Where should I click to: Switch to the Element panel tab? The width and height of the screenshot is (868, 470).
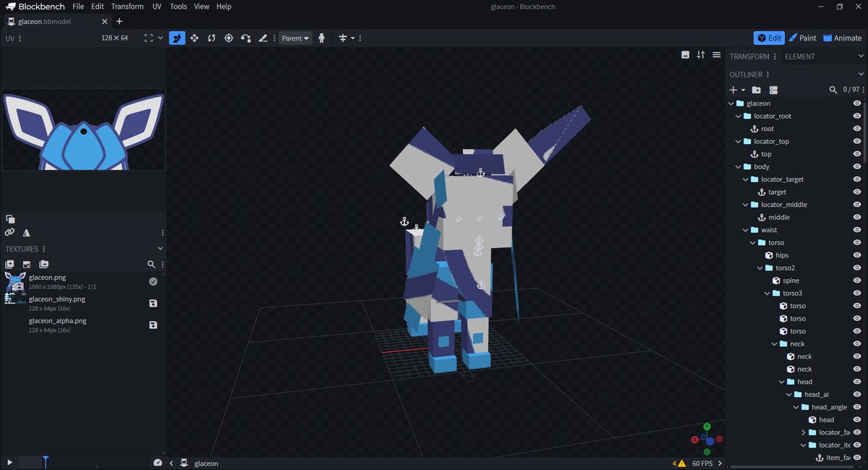[800, 56]
